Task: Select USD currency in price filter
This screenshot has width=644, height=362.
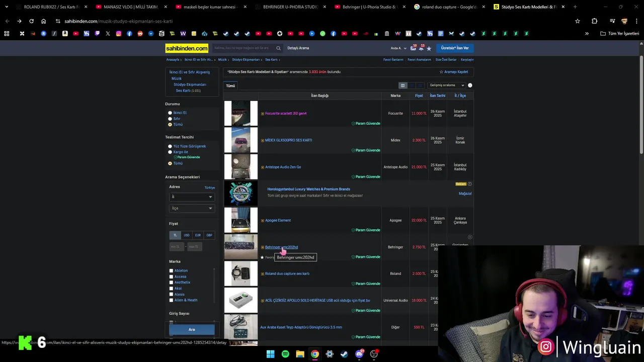Action: pos(187,235)
